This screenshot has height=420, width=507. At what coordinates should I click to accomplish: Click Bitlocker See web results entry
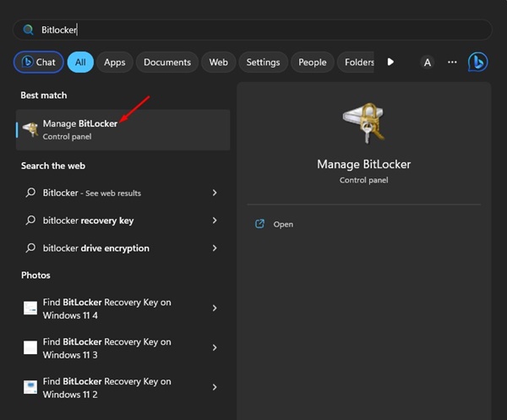pyautogui.click(x=123, y=193)
